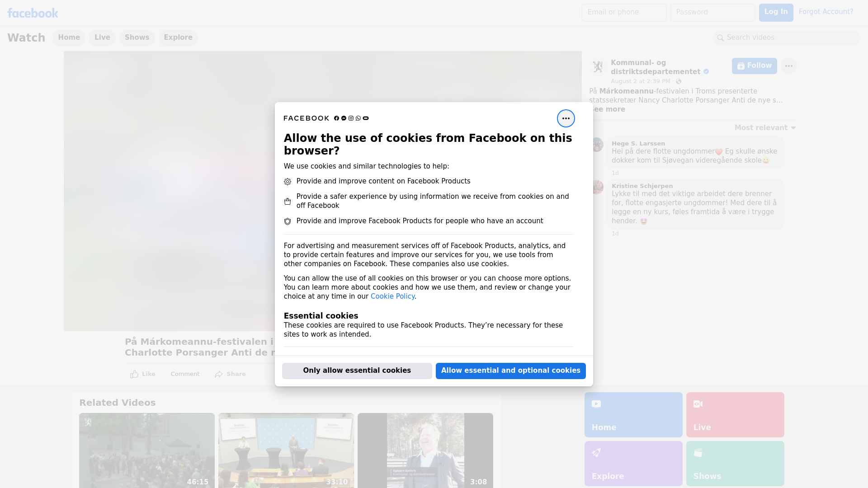Focus the Search videos field
Screen dimensions: 868x488
point(786,38)
